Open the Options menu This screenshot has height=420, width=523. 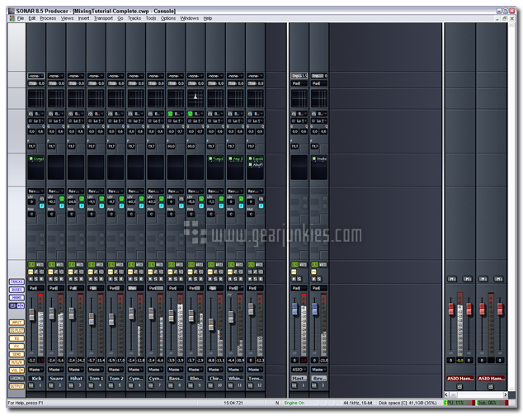(x=168, y=18)
